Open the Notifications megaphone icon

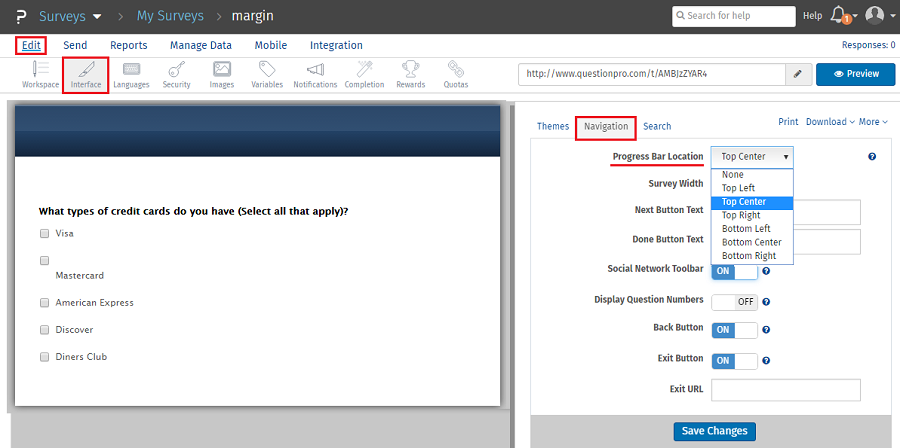pyautogui.click(x=315, y=75)
